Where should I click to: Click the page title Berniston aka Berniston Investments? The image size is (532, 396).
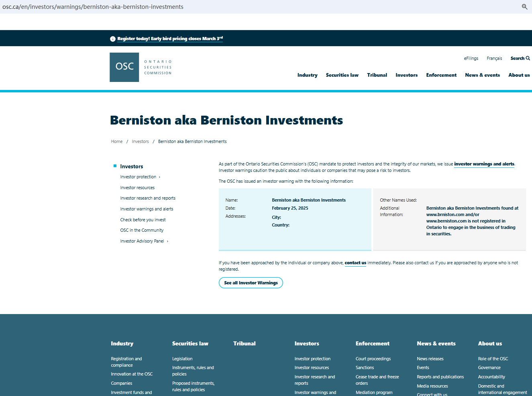click(x=226, y=120)
